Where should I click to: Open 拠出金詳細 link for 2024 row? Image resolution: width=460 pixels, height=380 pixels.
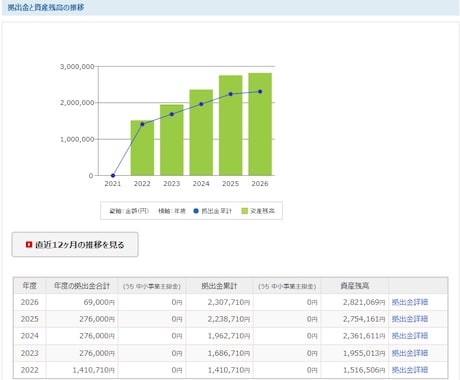tap(410, 336)
